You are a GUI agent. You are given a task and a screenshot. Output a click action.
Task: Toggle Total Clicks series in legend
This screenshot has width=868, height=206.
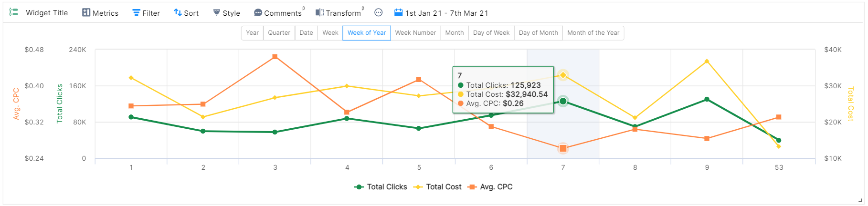381,187
